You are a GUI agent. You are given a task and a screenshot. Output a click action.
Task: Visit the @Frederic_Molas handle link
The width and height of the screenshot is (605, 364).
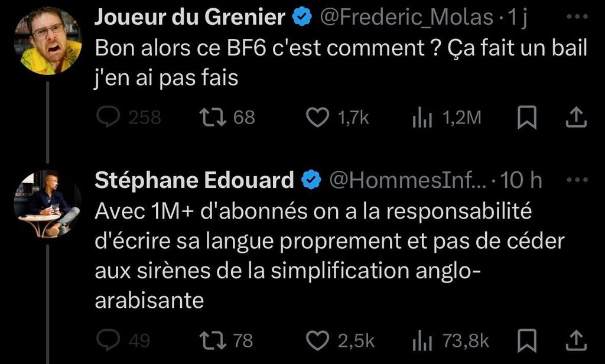[x=406, y=18]
